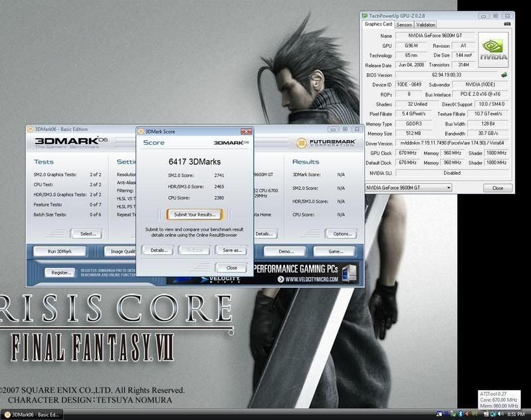Click the BIOS save chip icon in GPU-Z
The image size is (531, 420).
tap(504, 75)
